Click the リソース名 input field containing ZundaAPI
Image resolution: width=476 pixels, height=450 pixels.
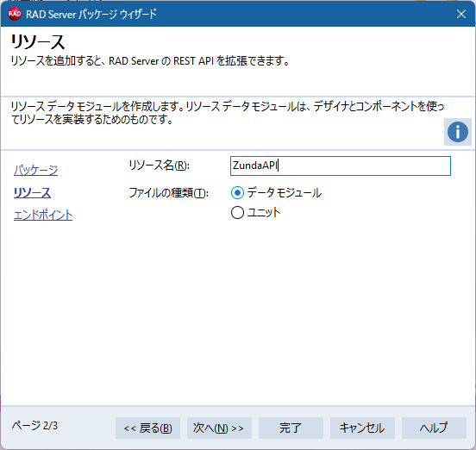[341, 166]
